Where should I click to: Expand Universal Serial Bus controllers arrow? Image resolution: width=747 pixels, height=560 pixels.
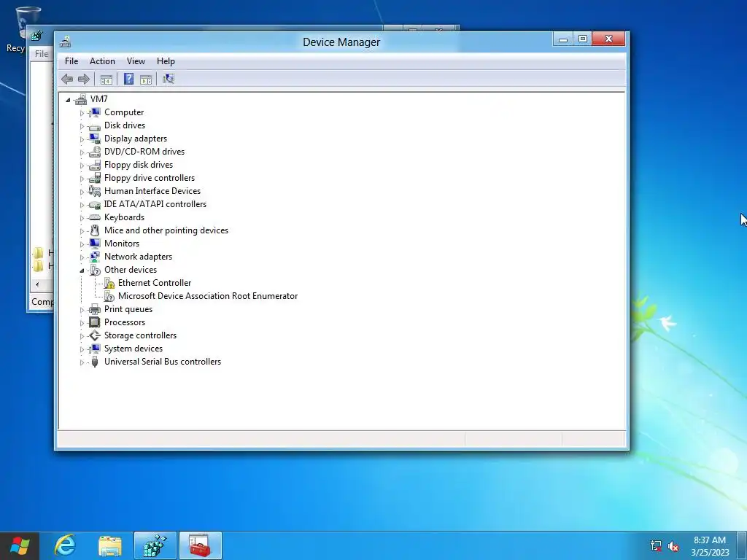[82, 362]
